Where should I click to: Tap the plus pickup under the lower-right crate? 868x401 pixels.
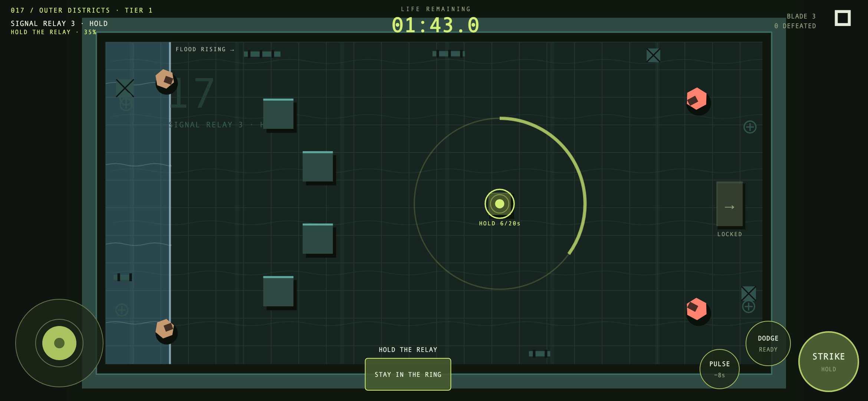point(749,307)
